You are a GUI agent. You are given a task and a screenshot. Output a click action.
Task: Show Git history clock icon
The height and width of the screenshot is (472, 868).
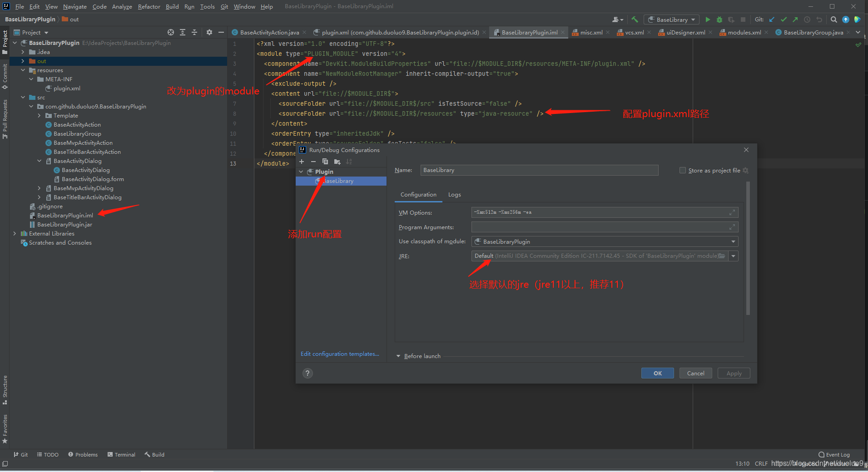pyautogui.click(x=807, y=20)
